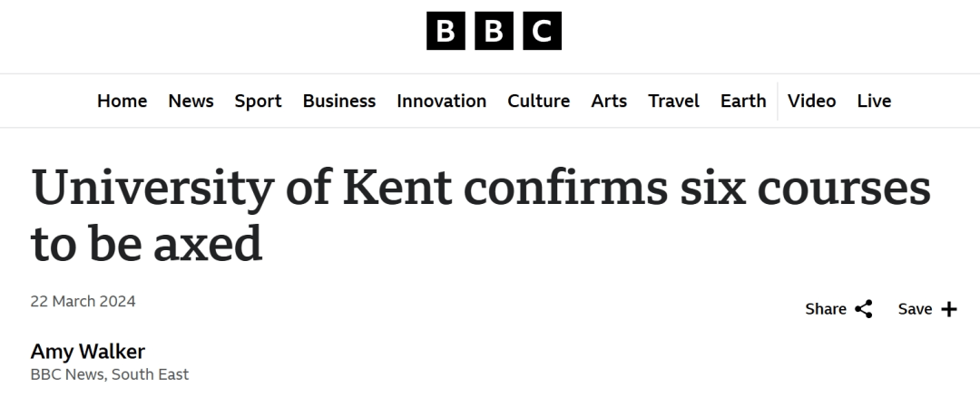Click the BBC News, South East byline
980x397 pixels.
click(x=109, y=374)
